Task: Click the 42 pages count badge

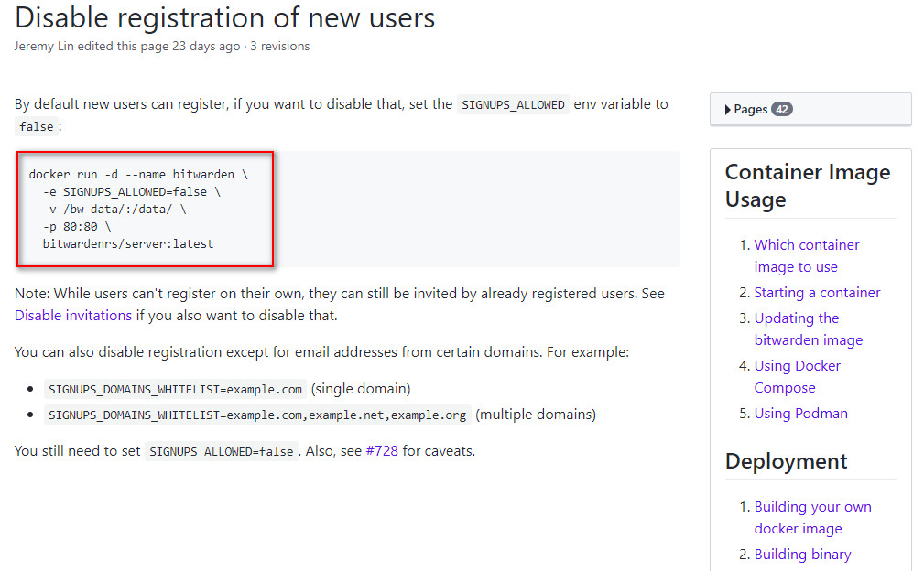Action: [781, 110]
